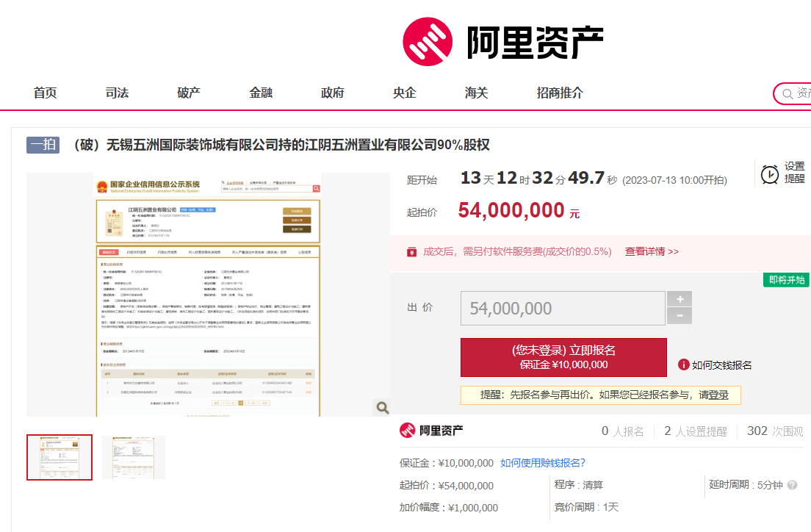Click the 立即报名 registration button
This screenshot has width=811, height=532.
point(563,357)
